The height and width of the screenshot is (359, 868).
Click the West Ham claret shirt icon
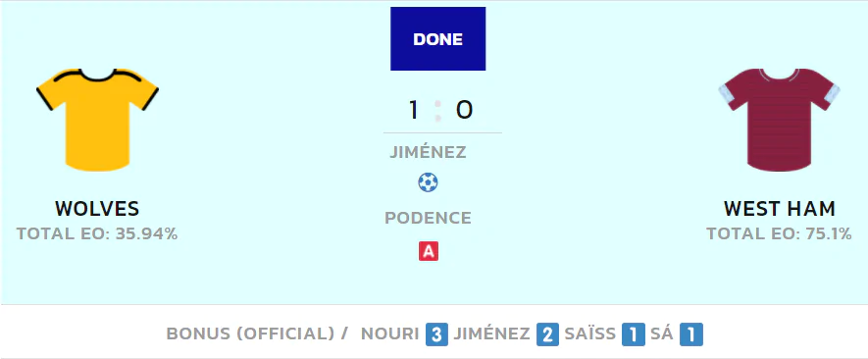(779, 120)
